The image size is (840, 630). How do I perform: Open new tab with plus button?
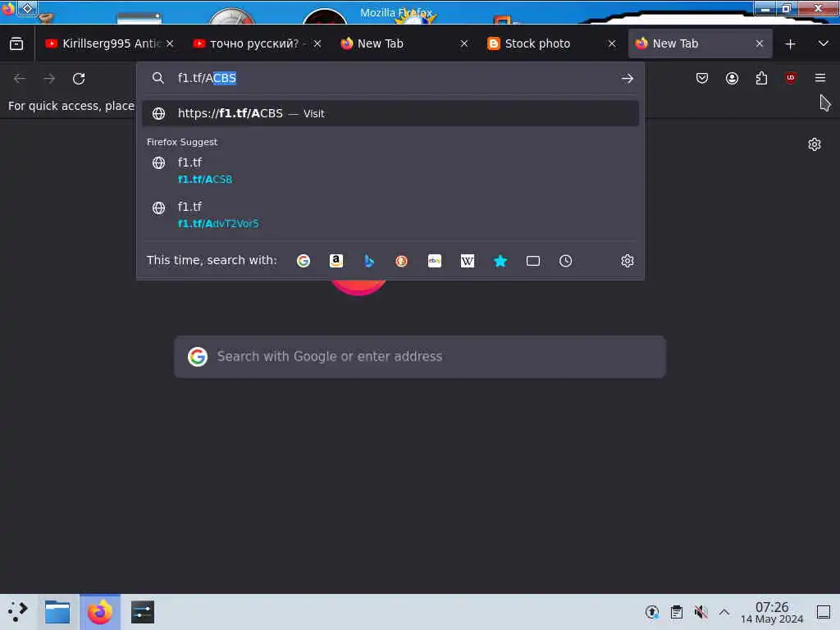click(x=790, y=44)
